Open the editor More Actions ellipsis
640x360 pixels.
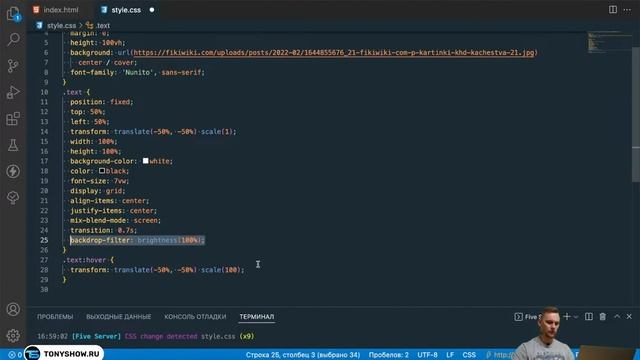pos(627,10)
